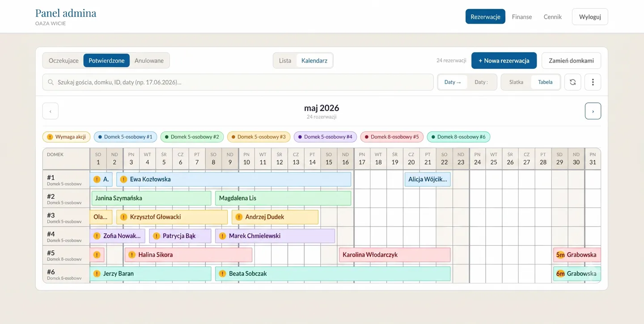The image size is (644, 324).
Task: Click the Nowa rezerwacja button
Action: [504, 61]
